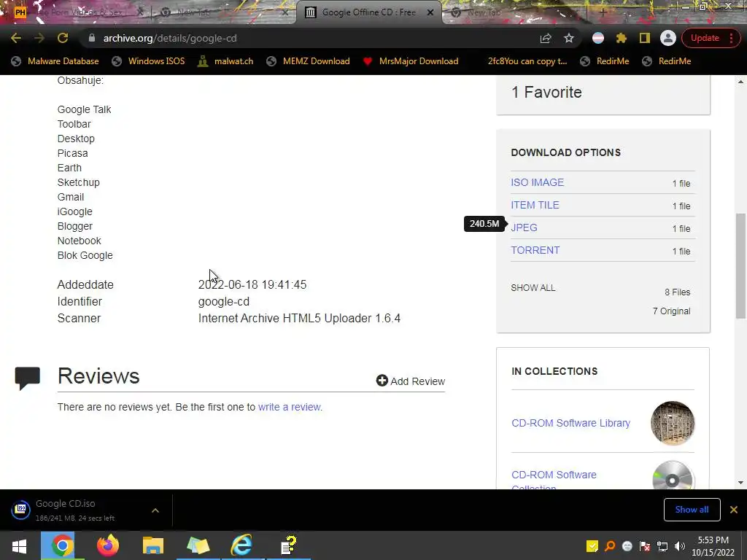Viewport: 747px width, 560px height.
Task: Open File Explorer from the taskbar
Action: click(153, 545)
